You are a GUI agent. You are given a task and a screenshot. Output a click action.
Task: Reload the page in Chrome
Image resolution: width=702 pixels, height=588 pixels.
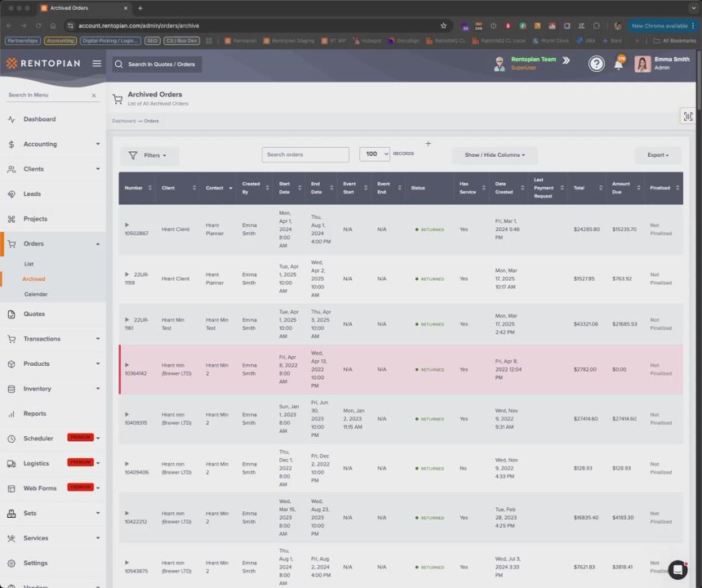[x=38, y=26]
